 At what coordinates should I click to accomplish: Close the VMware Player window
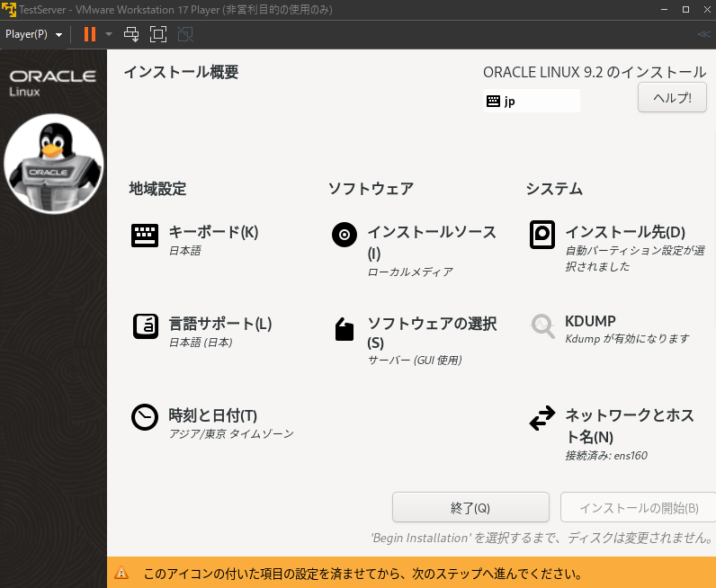coord(707,10)
